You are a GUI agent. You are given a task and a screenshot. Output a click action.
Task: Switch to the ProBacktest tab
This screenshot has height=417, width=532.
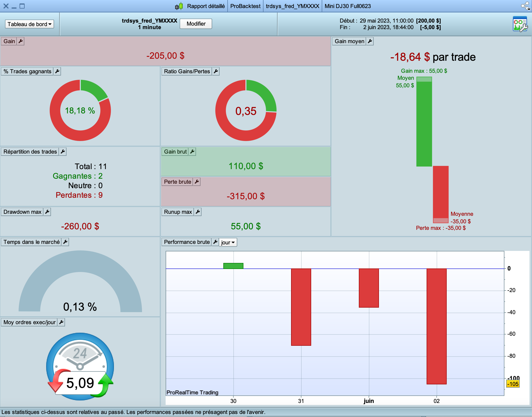coord(245,6)
